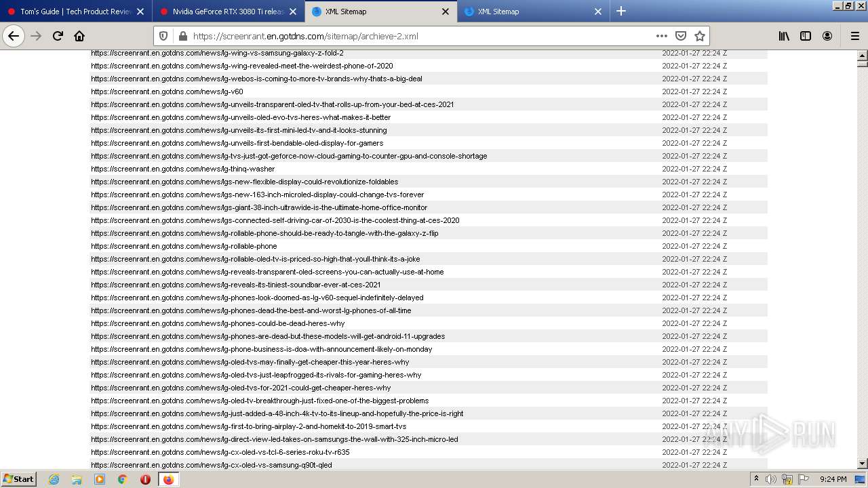This screenshot has height=488, width=868.
Task: Open lg-tvs geforce-now cloud gaming link
Action: tap(289, 156)
